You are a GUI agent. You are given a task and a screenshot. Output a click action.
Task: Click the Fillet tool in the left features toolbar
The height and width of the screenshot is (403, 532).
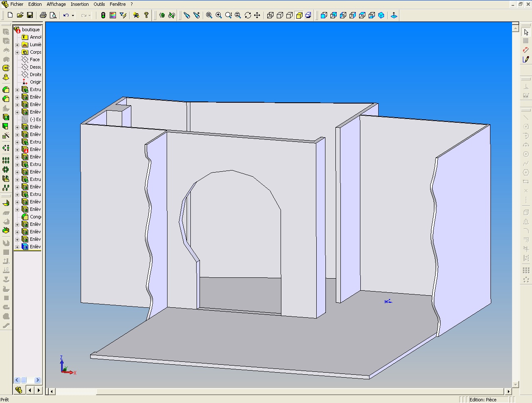(6, 90)
